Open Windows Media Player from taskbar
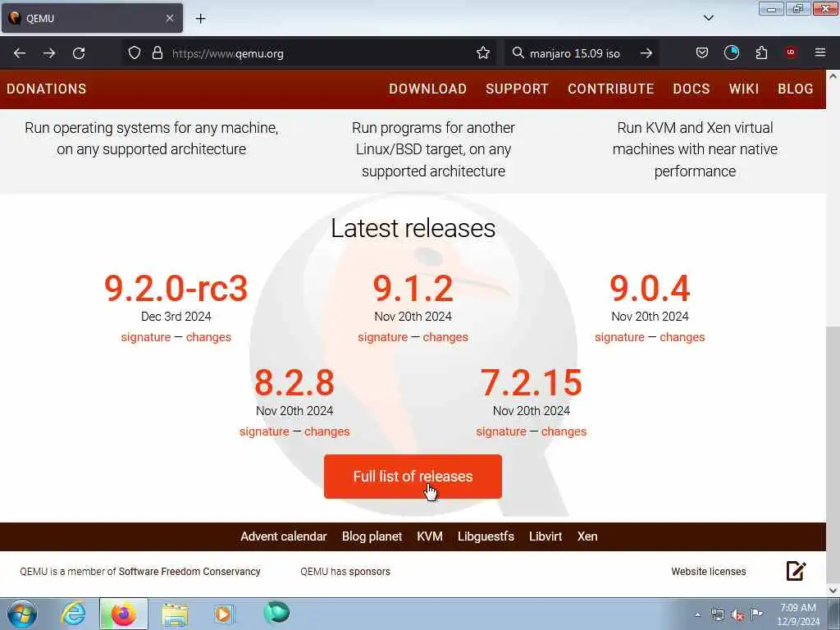Screen dimensions: 840x630 (223, 614)
